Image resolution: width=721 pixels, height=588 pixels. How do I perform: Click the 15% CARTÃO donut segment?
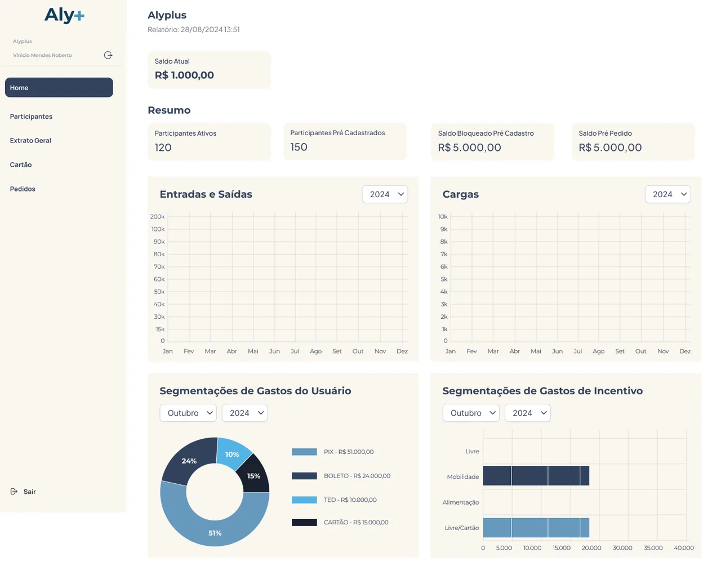tap(254, 476)
